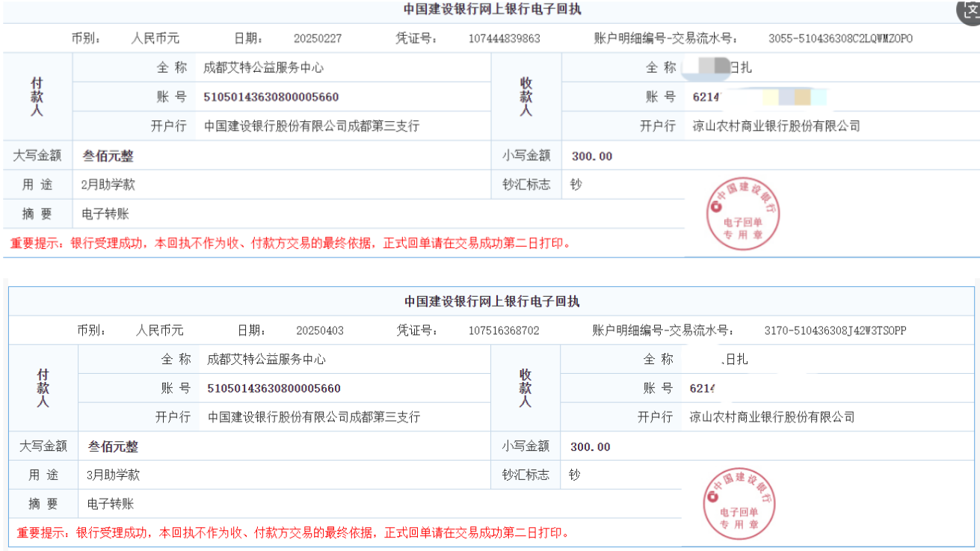
Task: Select 叁佰元整 in the 20250227 receipt
Action: 108,156
